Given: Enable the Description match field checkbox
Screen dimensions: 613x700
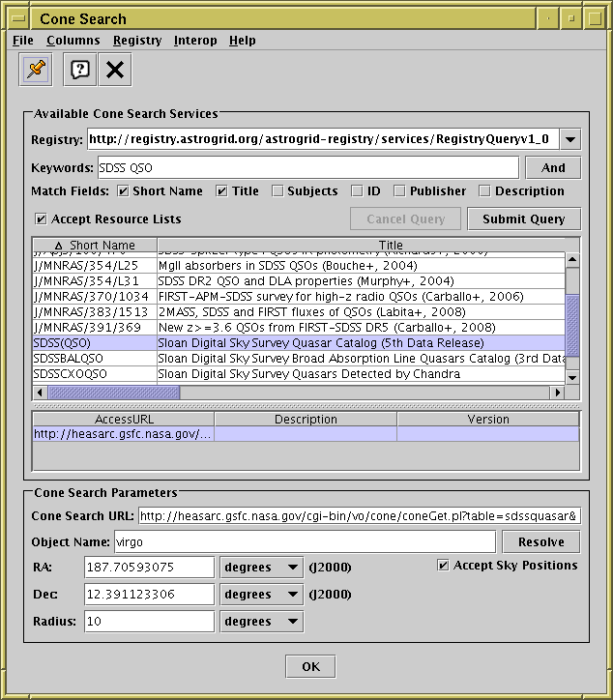Looking at the screenshot, I should tap(484, 191).
